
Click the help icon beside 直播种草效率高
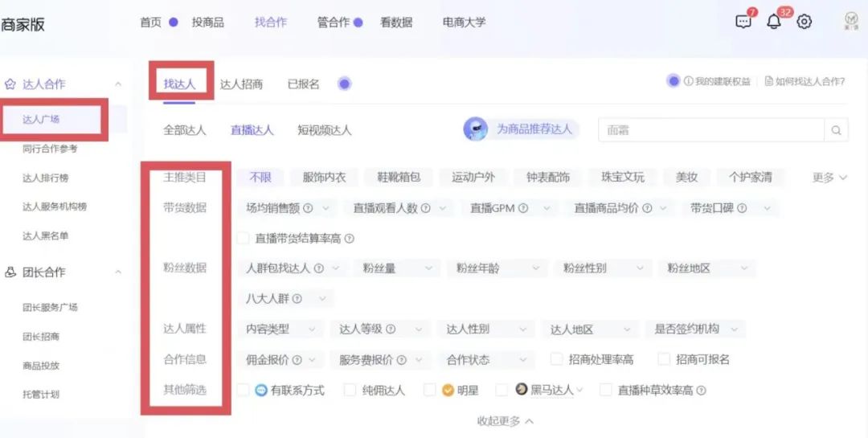coord(701,391)
